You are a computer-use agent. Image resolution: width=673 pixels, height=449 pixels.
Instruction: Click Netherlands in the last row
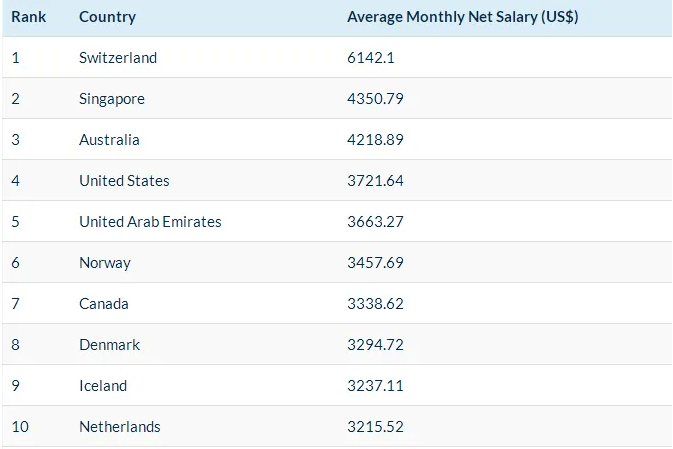120,427
